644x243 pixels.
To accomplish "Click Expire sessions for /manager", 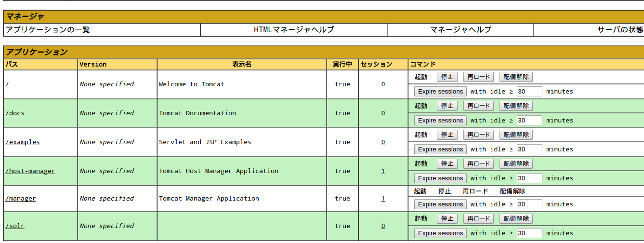I will pos(440,204).
